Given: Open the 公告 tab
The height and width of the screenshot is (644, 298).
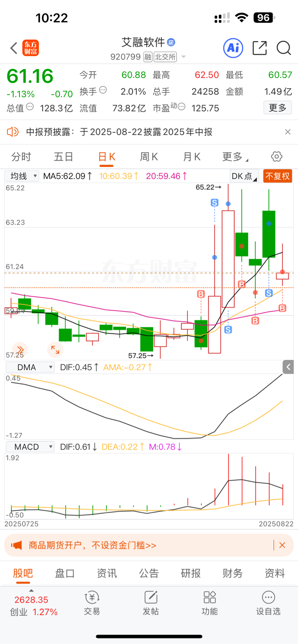Looking at the screenshot, I should tap(149, 573).
